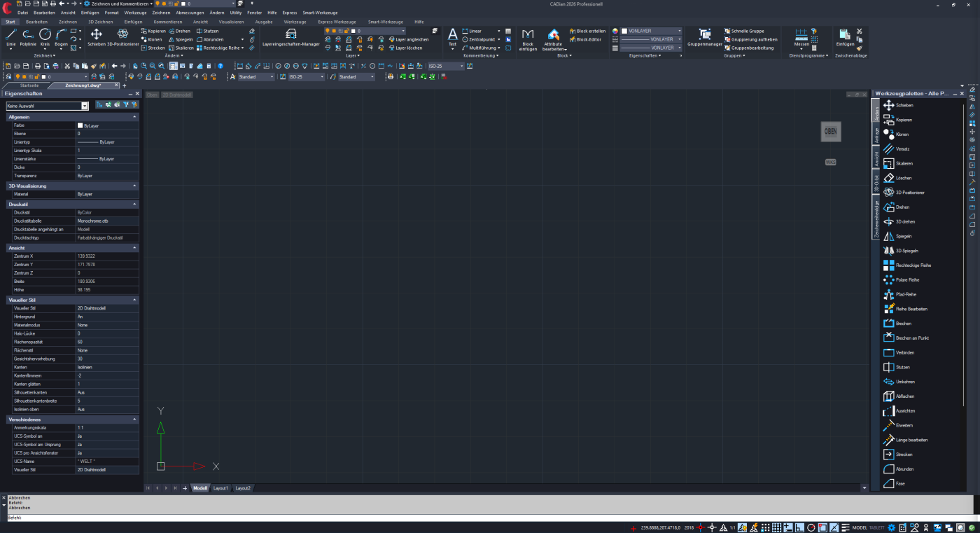Click the Layer löschen button
Screen dimensions: 980x533
(x=409, y=48)
